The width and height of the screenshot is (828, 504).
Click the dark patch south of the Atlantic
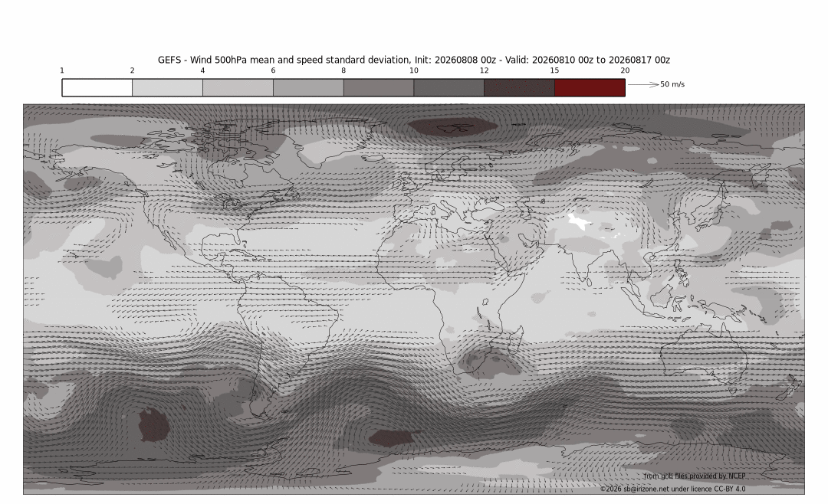pos(392,437)
